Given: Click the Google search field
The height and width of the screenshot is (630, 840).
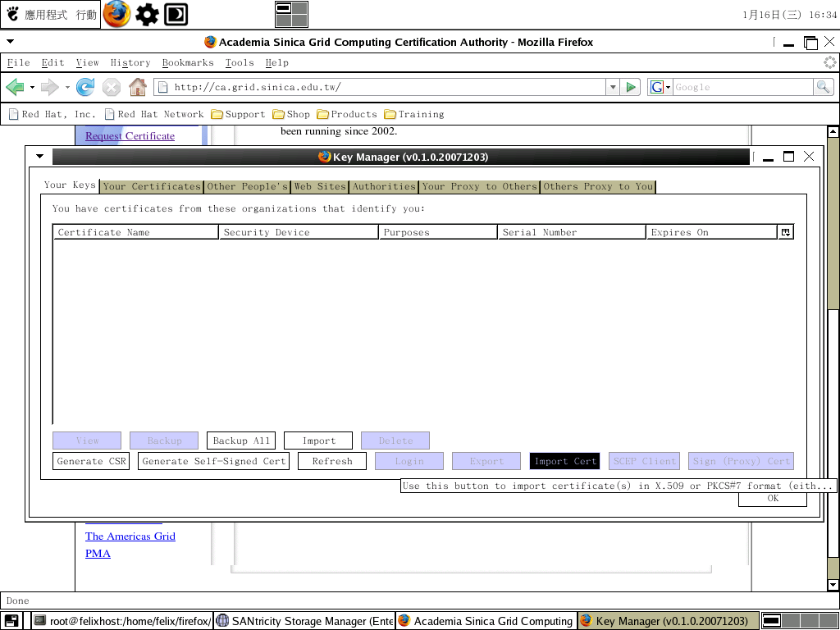Looking at the screenshot, I should tap(743, 87).
